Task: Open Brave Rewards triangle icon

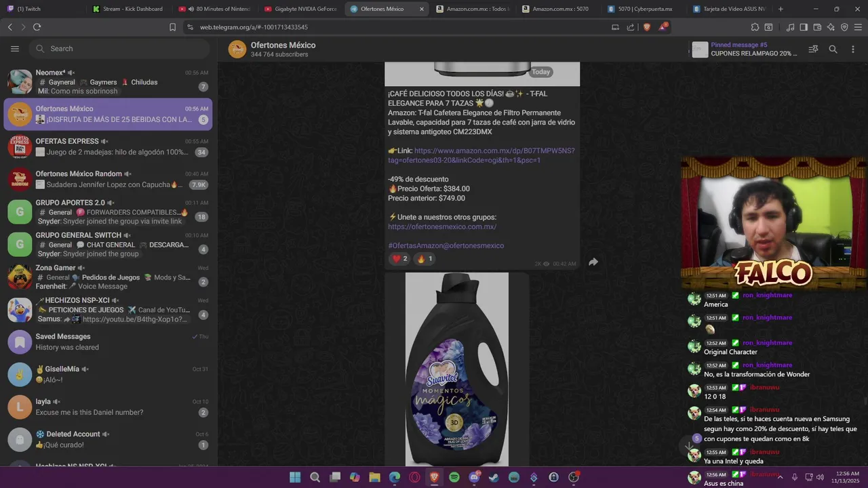Action: tap(663, 27)
